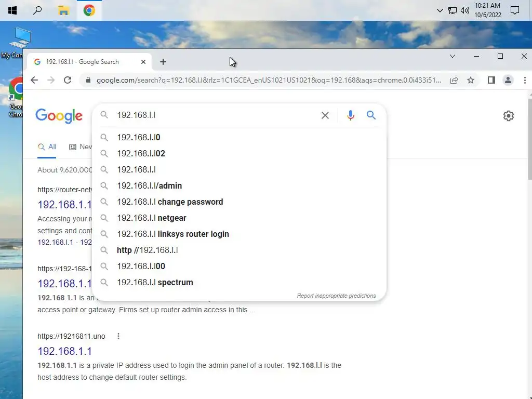
Task: Select suggestion 192.168.l.l00
Action: (239, 267)
